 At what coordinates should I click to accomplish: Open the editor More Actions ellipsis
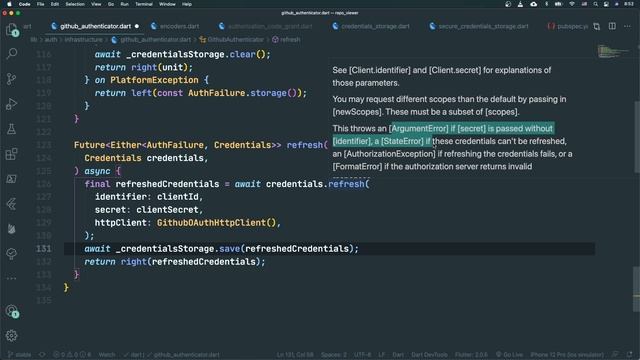point(627,26)
